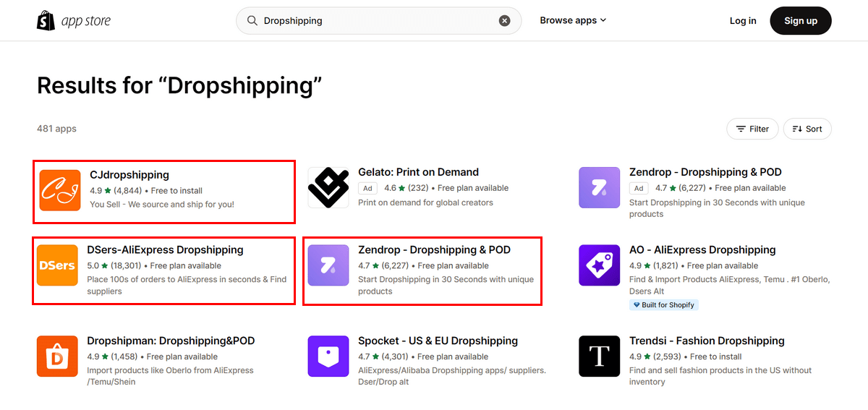The image size is (868, 410).
Task: Select the CJdropshipping orange app icon
Action: tap(60, 190)
